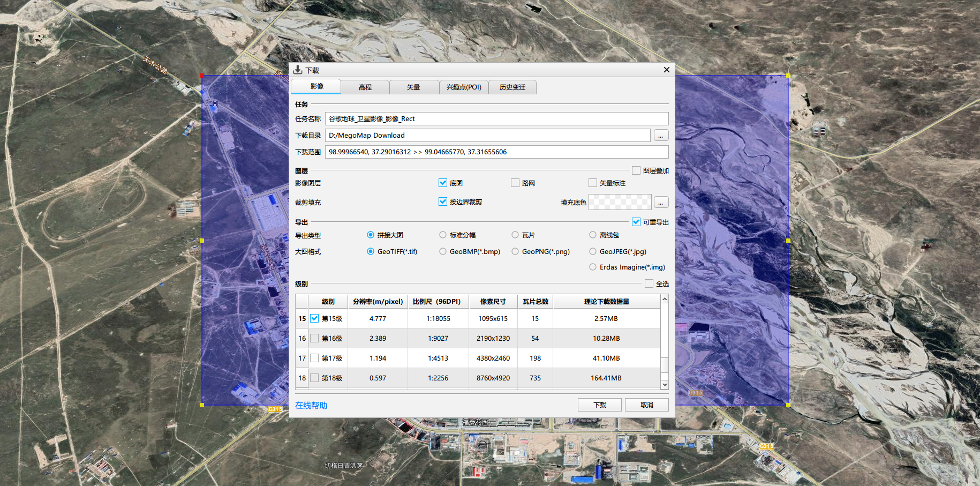Open fill color picker ellipsis button

(x=661, y=203)
